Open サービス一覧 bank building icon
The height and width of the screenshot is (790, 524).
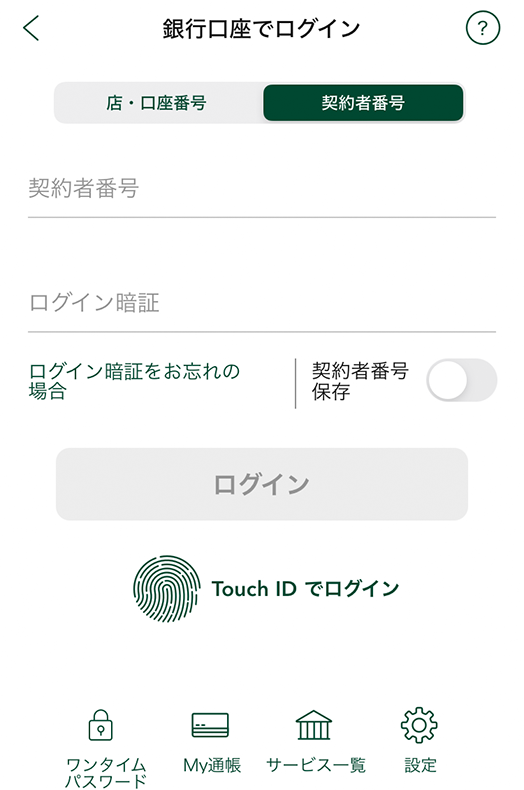pyautogui.click(x=314, y=725)
